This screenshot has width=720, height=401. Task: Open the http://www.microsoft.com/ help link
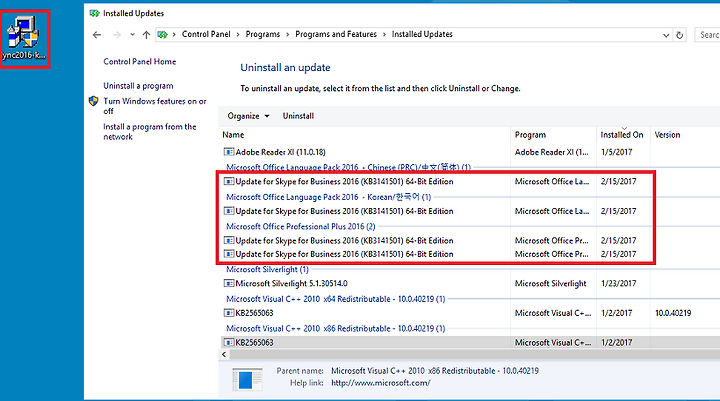pyautogui.click(x=381, y=383)
